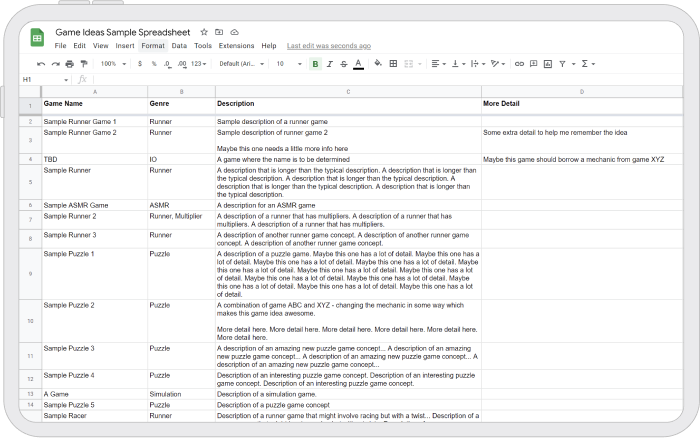This screenshot has width=700, height=438.
Task: Toggle bold formatting
Action: pos(315,63)
